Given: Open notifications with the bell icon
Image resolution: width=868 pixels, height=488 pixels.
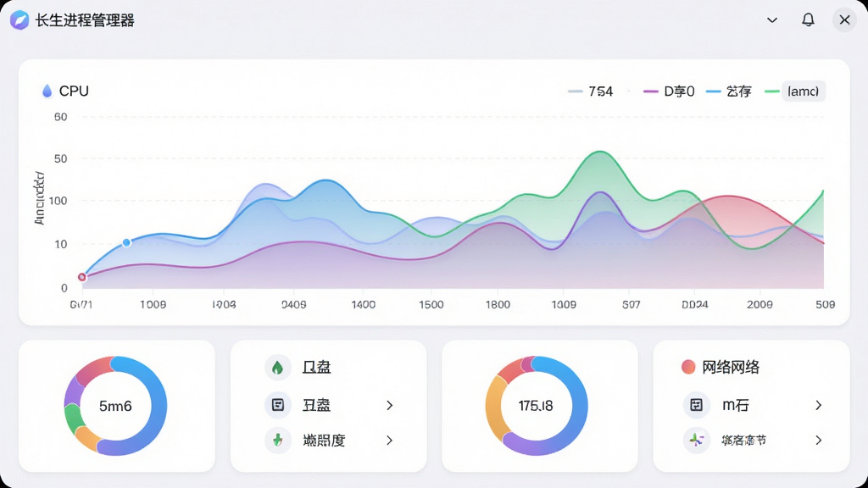Looking at the screenshot, I should (808, 20).
